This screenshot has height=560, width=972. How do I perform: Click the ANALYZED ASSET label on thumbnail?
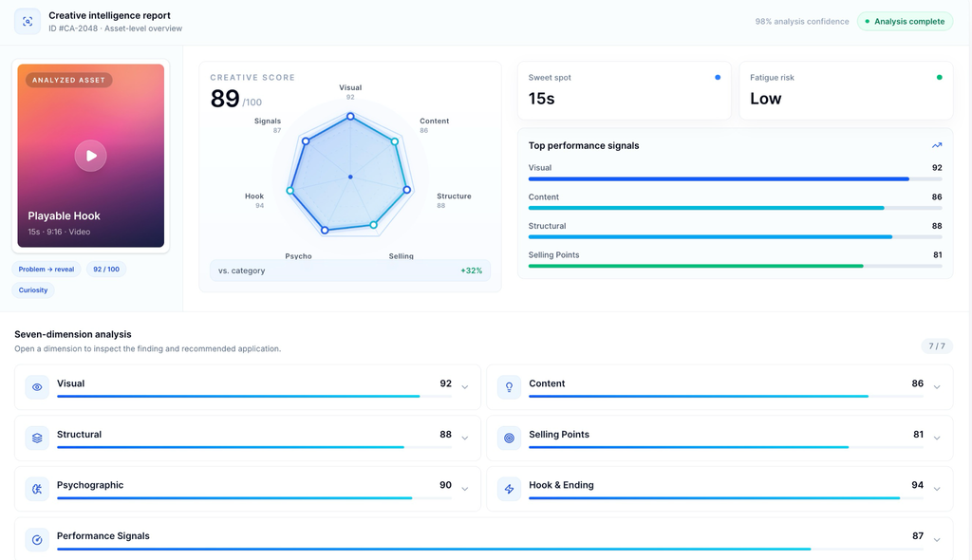pos(68,80)
